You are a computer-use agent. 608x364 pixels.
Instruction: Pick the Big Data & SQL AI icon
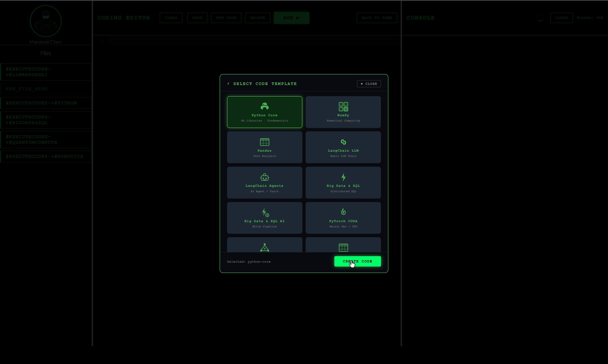[x=265, y=212]
